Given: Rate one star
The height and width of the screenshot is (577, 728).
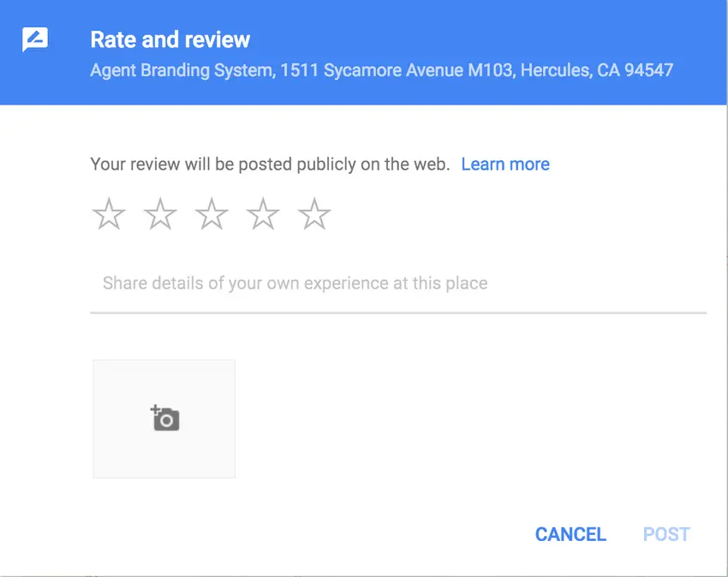Looking at the screenshot, I should point(109,214).
